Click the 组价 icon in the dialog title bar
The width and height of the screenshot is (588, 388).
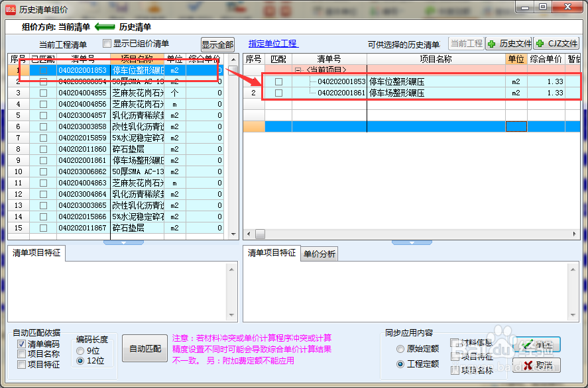coord(9,9)
